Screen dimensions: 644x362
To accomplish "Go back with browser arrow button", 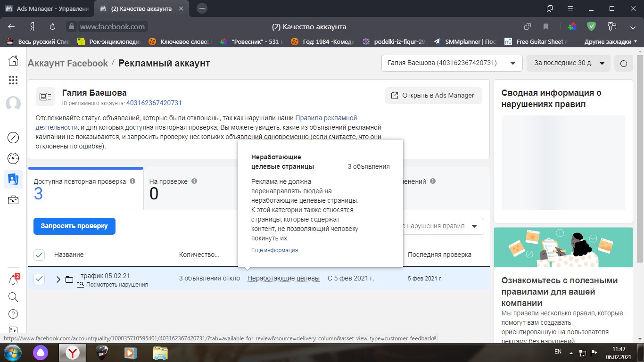I will [x=12, y=27].
